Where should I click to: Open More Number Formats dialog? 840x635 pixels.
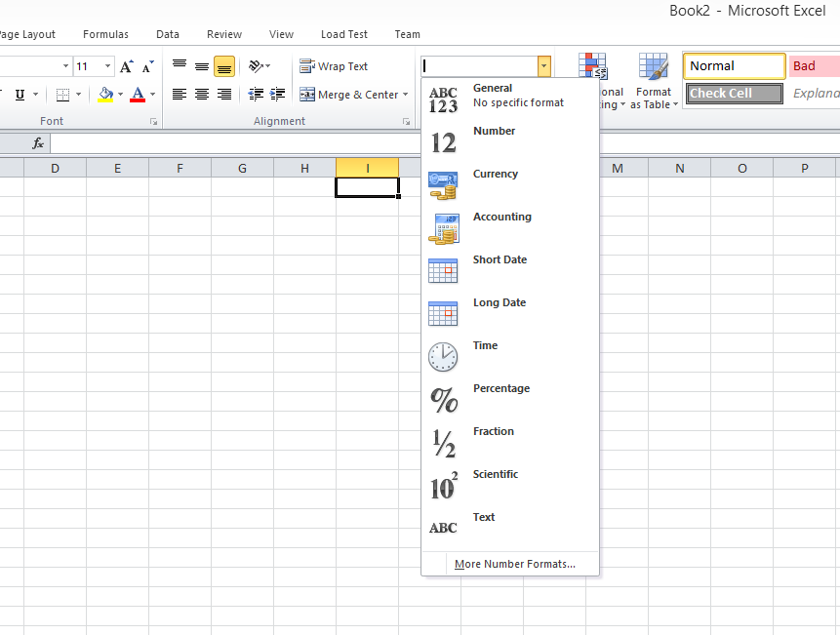(514, 564)
